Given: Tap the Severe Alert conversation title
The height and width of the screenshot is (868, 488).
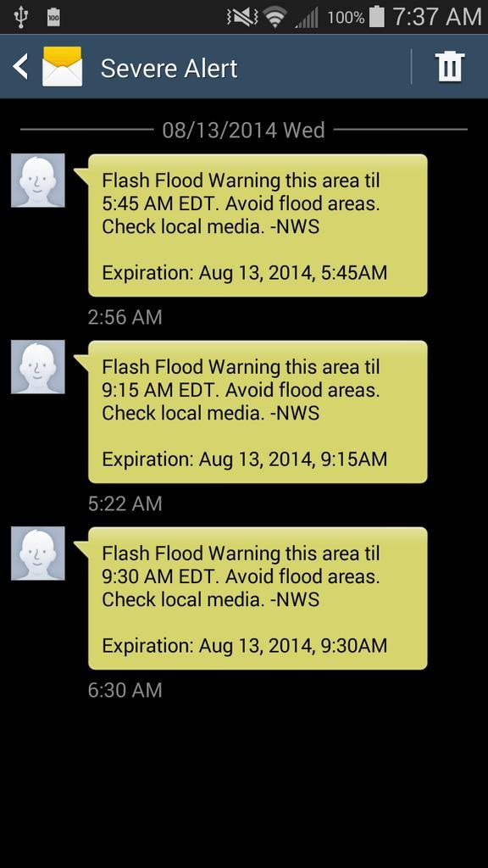Looking at the screenshot, I should coord(169,68).
